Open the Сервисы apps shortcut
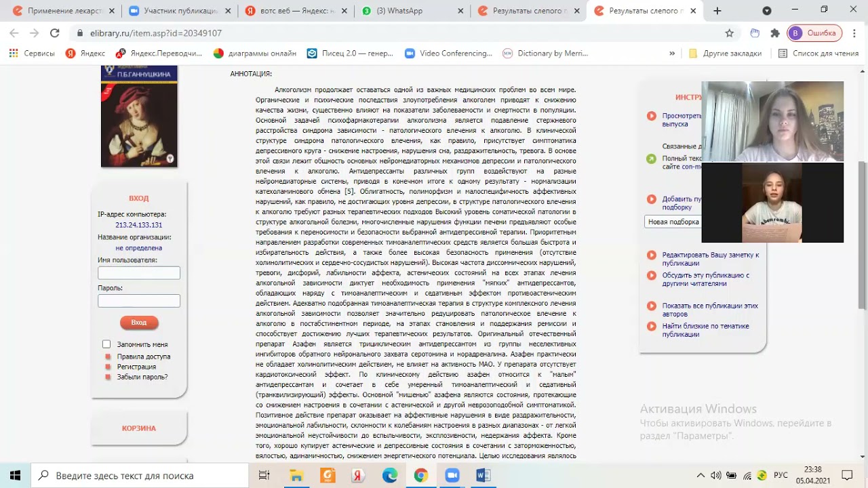 coord(32,54)
